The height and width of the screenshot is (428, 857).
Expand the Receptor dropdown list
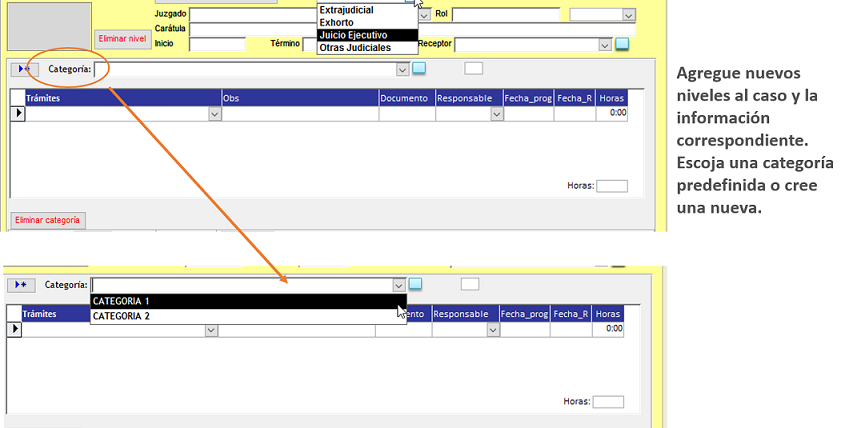pos(605,44)
